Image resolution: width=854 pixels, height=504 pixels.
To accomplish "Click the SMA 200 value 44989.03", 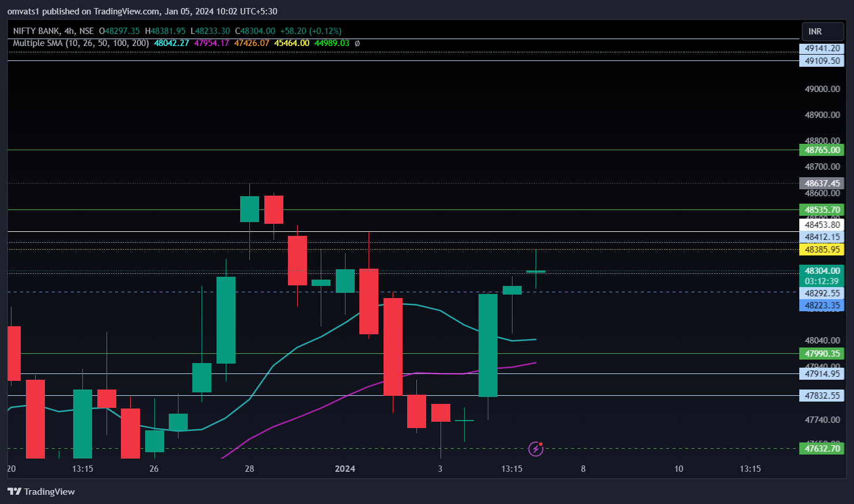I will tap(332, 43).
